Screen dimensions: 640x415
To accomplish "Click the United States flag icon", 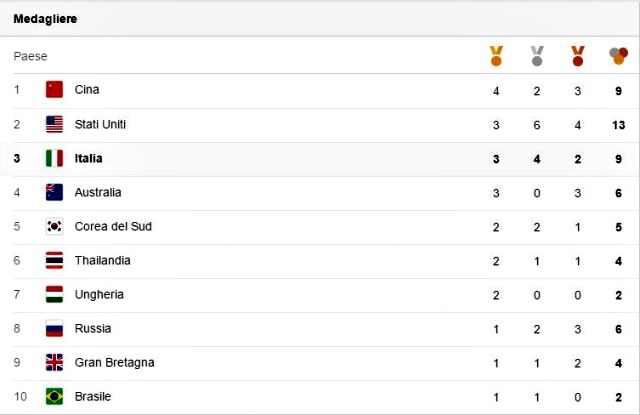I will pos(54,124).
